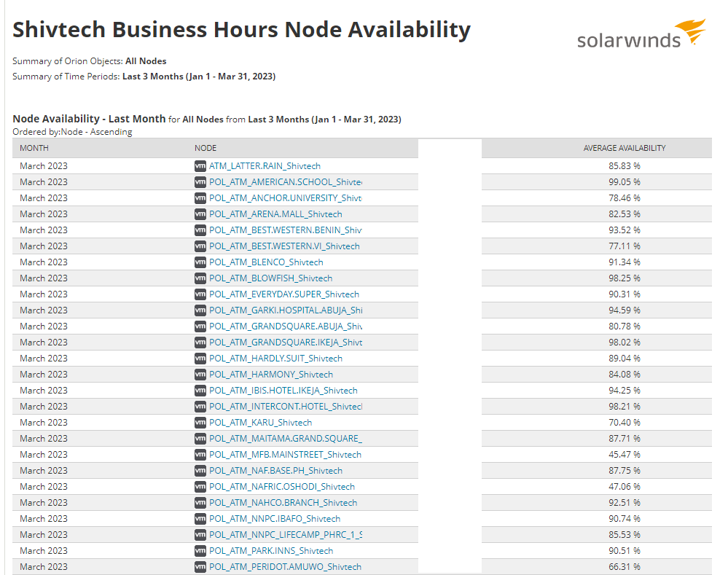728x575 pixels.
Task: Open the POL_ATM_BLOWFISH_Shivtech node link
Action: (x=270, y=278)
